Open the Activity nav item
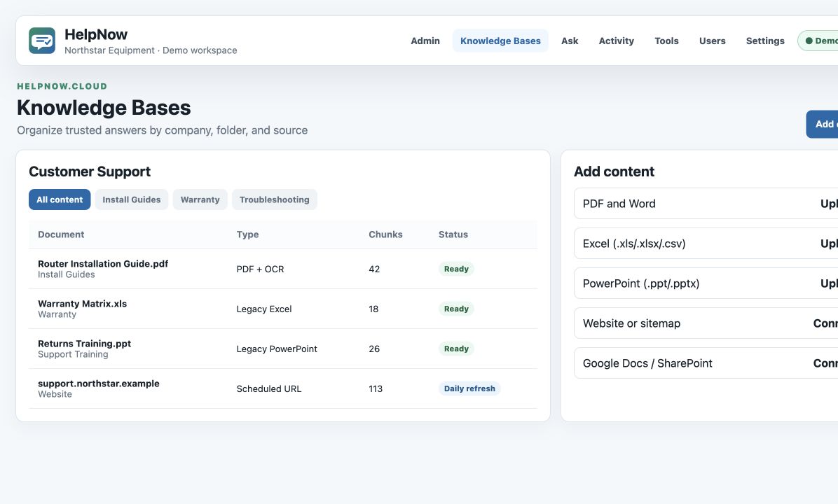The height and width of the screenshot is (504, 838). click(616, 41)
